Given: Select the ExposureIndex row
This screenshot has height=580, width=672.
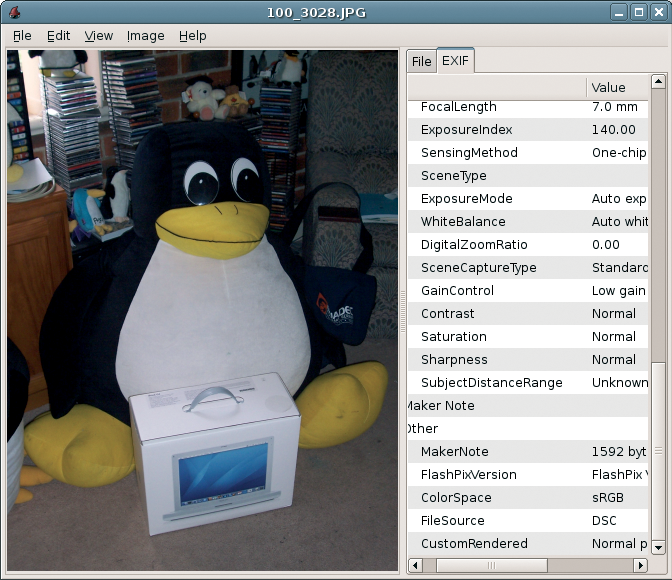Looking at the screenshot, I should [528, 130].
